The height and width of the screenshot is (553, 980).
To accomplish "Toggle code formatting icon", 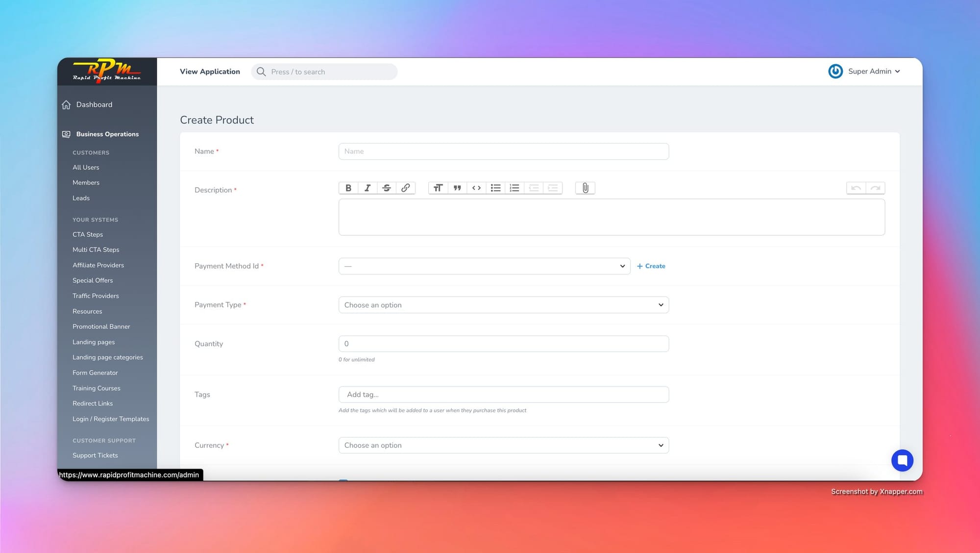I will [476, 188].
